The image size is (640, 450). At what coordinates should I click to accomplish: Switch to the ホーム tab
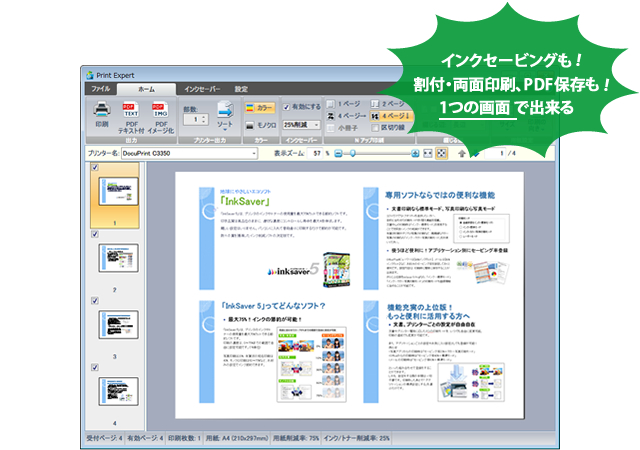[x=146, y=89]
